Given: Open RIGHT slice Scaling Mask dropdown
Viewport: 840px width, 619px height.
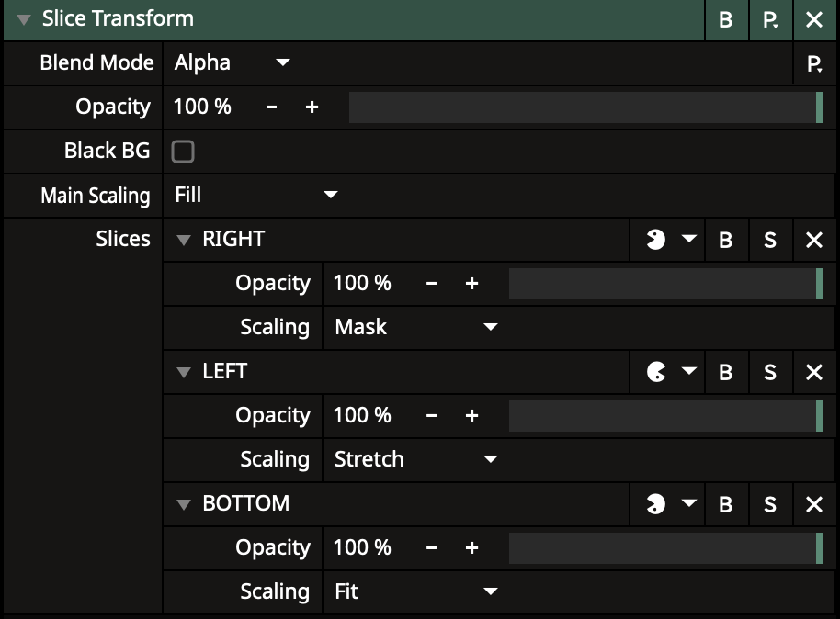Looking at the screenshot, I should [414, 327].
